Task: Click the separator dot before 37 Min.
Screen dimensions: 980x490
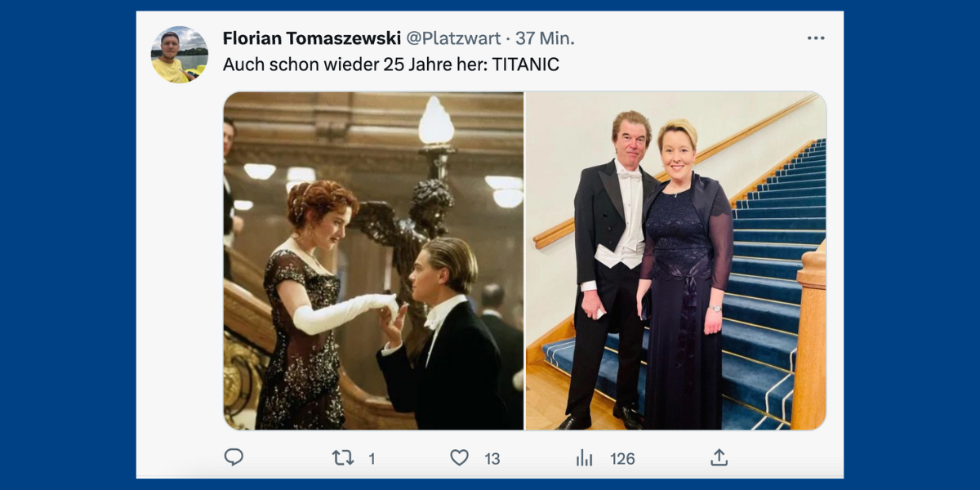Action: pyautogui.click(x=509, y=38)
